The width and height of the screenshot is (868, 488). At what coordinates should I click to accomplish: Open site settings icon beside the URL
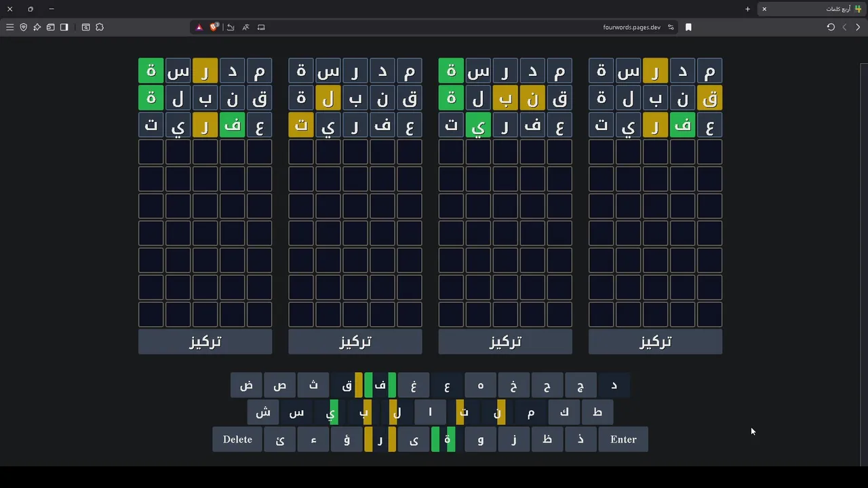pos(671,27)
